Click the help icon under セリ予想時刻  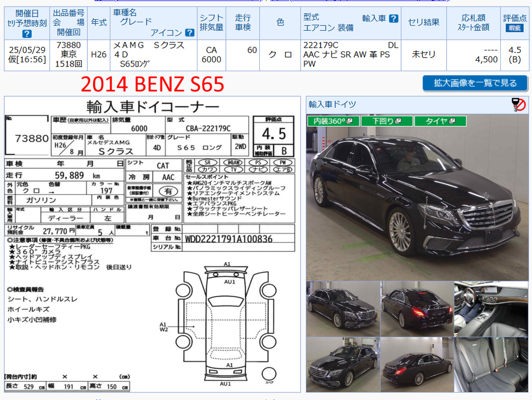coord(27,34)
